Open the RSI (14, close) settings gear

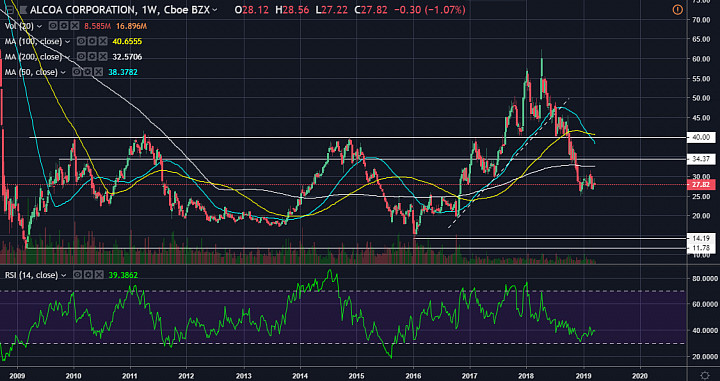click(89, 275)
